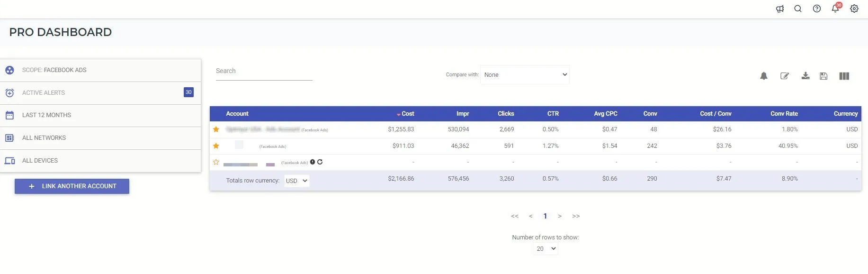Click the download report icon
Screen dimensions: 868x274
pos(805,76)
